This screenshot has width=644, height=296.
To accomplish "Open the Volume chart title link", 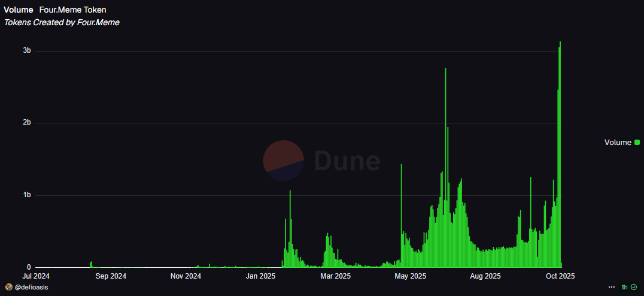I will click(x=17, y=10).
